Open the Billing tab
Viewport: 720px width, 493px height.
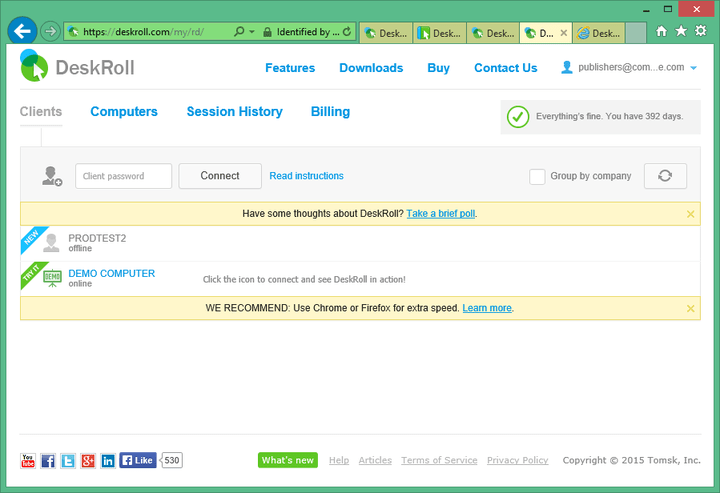pyautogui.click(x=330, y=112)
